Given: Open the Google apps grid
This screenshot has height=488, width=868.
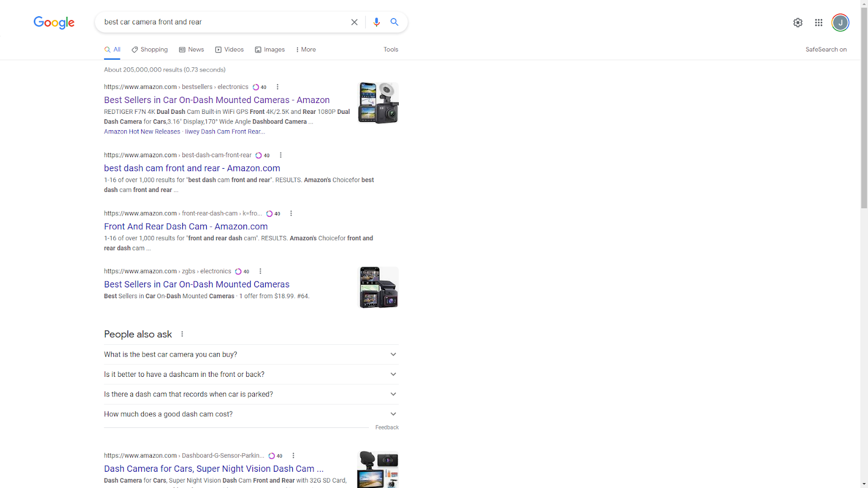Looking at the screenshot, I should pyautogui.click(x=819, y=22).
